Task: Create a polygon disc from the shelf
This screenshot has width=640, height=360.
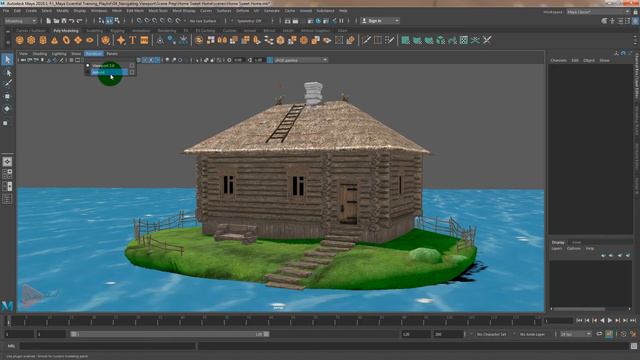Action: (x=89, y=40)
